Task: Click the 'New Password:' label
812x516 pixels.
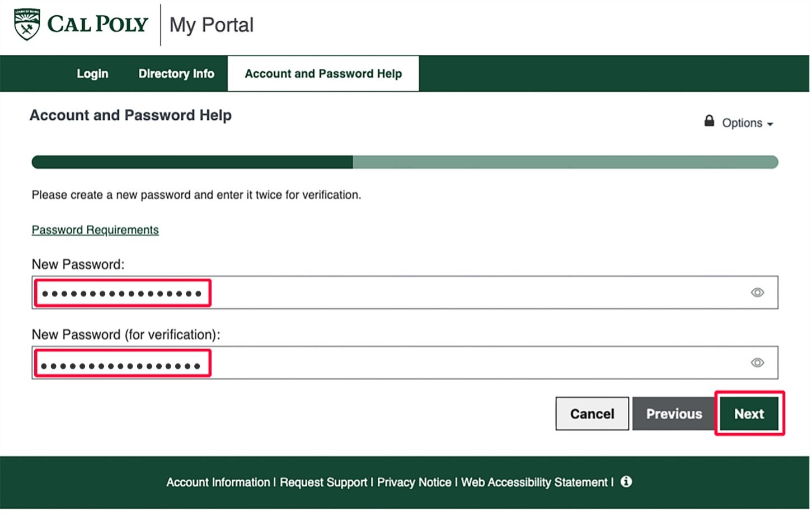Action: [78, 265]
